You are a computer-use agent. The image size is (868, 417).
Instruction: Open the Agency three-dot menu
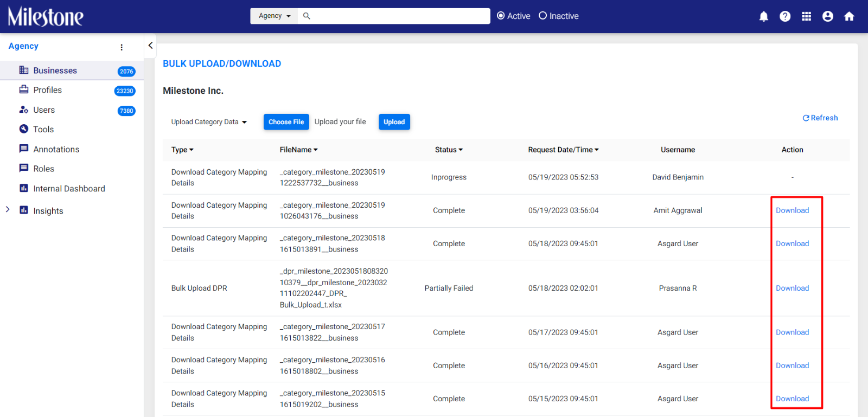122,47
